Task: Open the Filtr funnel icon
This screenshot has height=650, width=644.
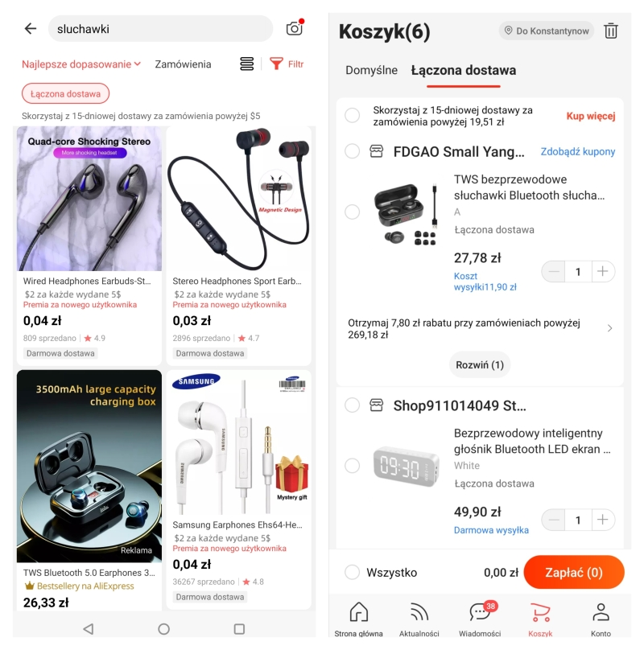Action: tap(276, 64)
